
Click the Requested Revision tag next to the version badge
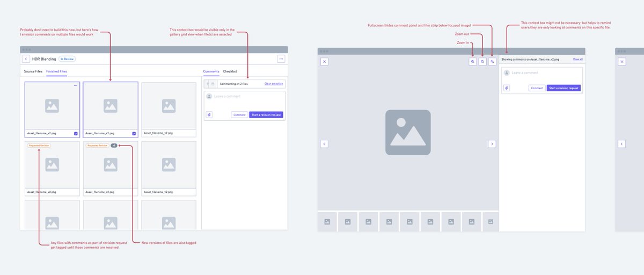[97, 146]
